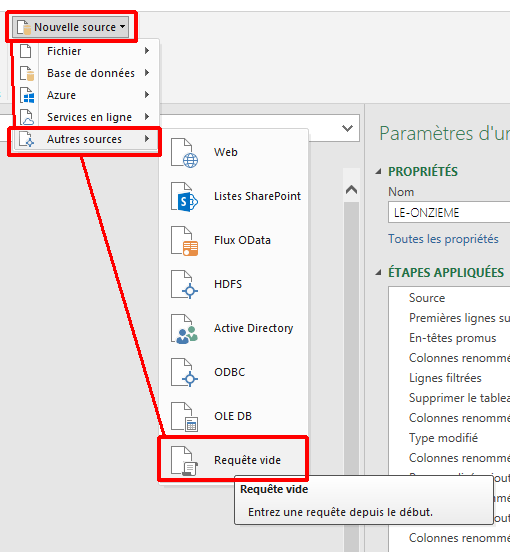Click the HDFS connector icon

pos(184,285)
